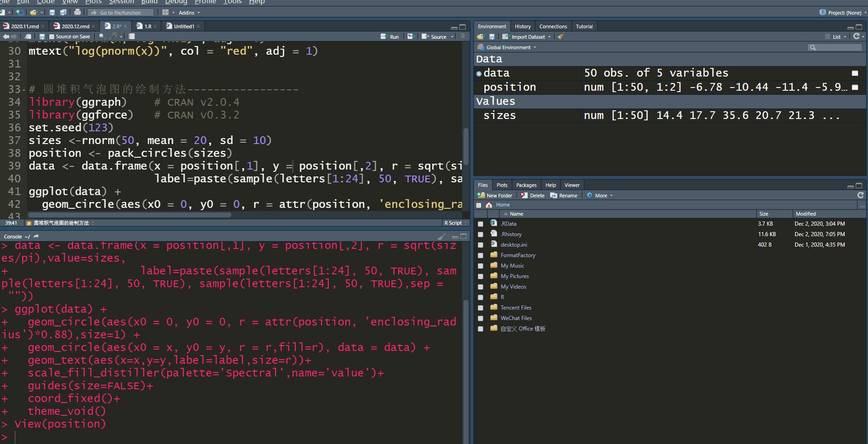Click the magnifying glass search icon in editor toolbar
Screen dimensions: 868x444
(x=102, y=36)
